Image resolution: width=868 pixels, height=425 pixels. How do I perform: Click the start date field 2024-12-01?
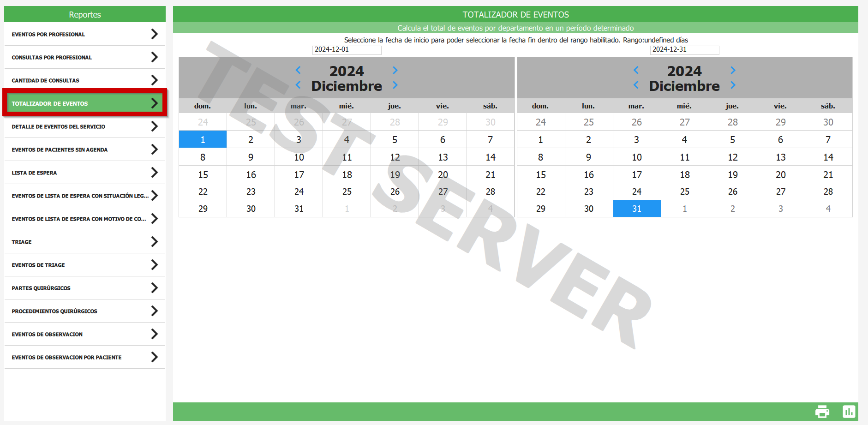347,50
